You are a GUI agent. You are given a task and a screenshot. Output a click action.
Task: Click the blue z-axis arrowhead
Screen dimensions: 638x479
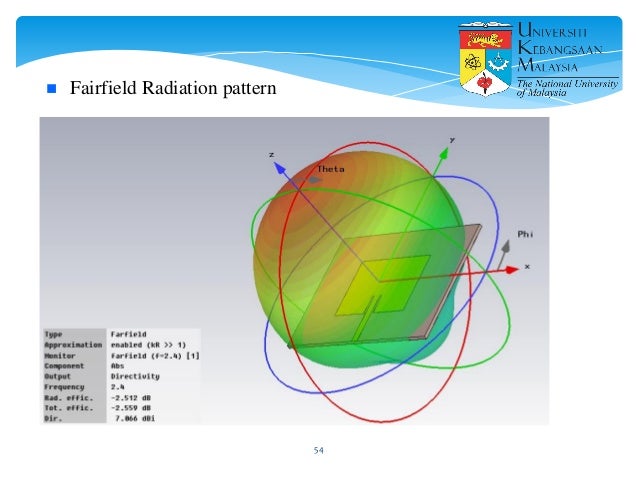click(x=280, y=168)
